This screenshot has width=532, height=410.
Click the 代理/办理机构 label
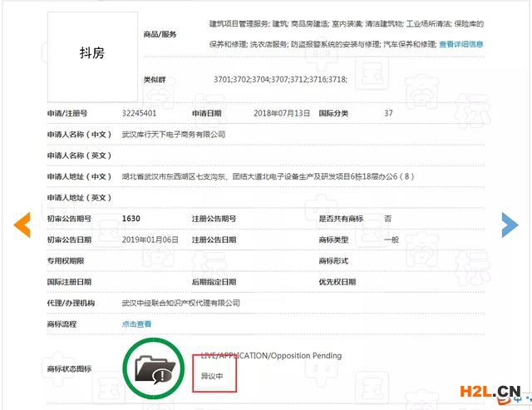[71, 303]
